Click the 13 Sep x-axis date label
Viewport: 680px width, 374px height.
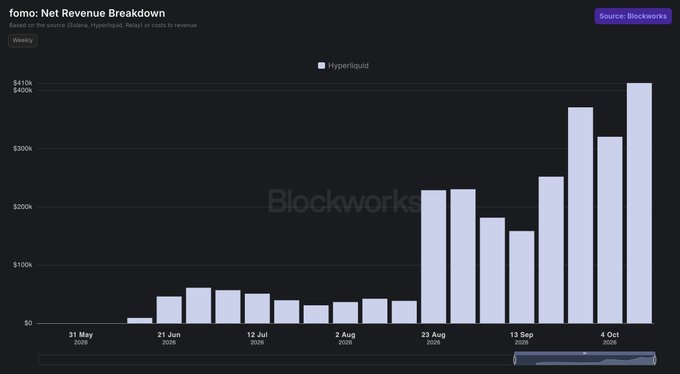522,338
